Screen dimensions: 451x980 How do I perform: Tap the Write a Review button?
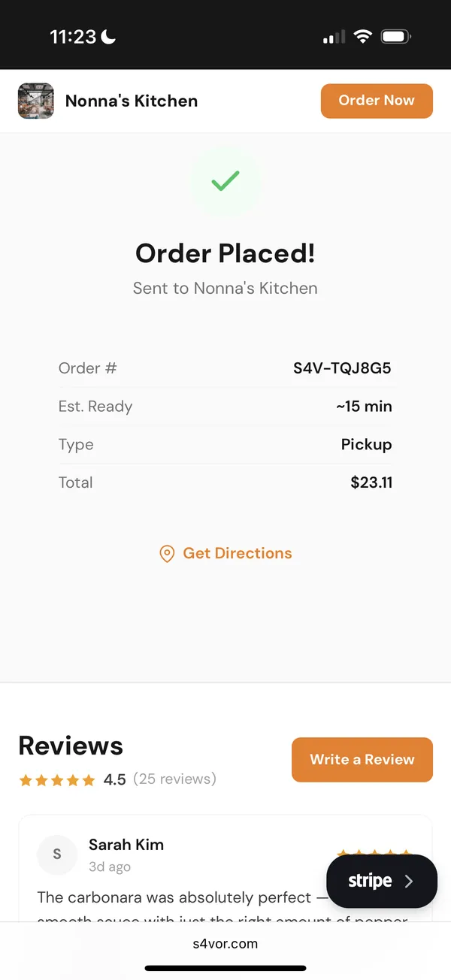pos(362,760)
